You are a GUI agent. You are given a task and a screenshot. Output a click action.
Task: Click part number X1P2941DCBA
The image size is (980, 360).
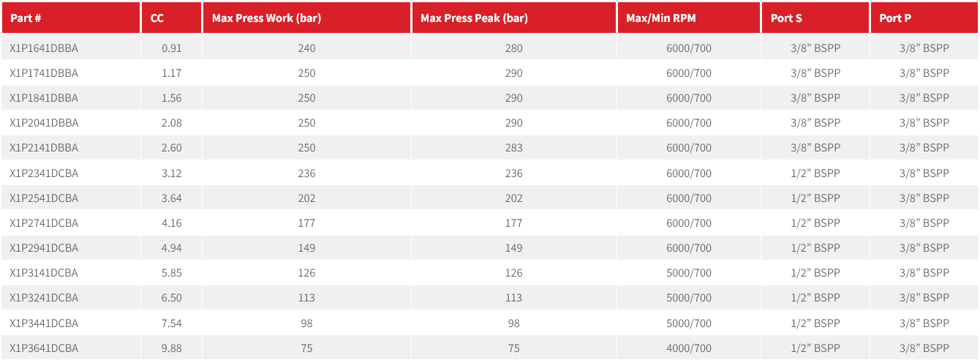click(x=44, y=248)
